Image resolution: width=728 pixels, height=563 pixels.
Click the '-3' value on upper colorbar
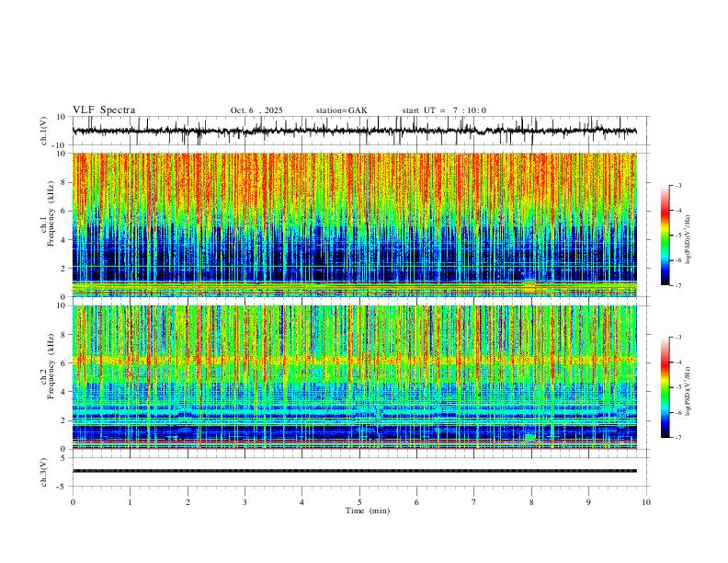[677, 185]
